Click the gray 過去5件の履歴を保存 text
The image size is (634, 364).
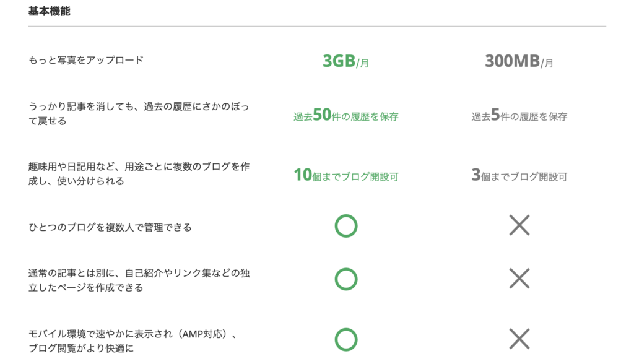pos(519,116)
